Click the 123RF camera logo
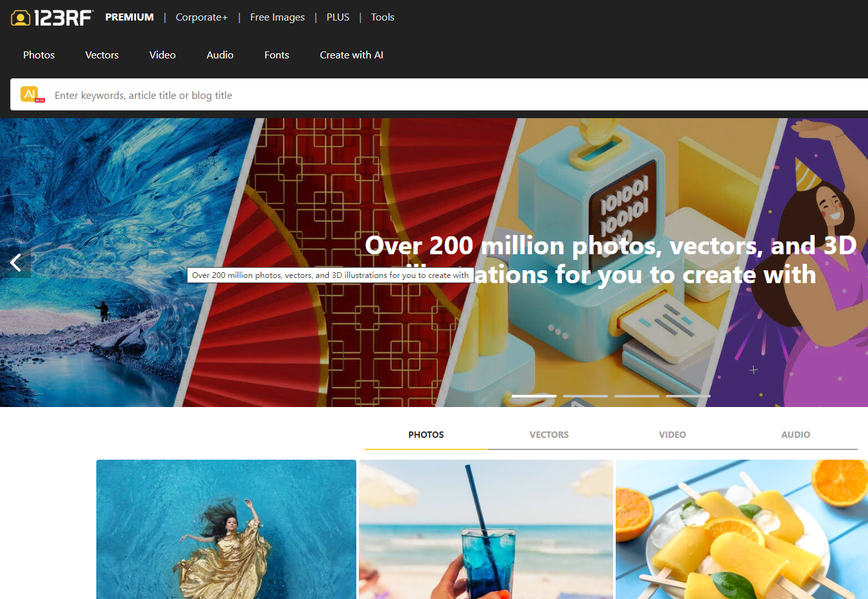868x599 pixels. pyautogui.click(x=52, y=17)
